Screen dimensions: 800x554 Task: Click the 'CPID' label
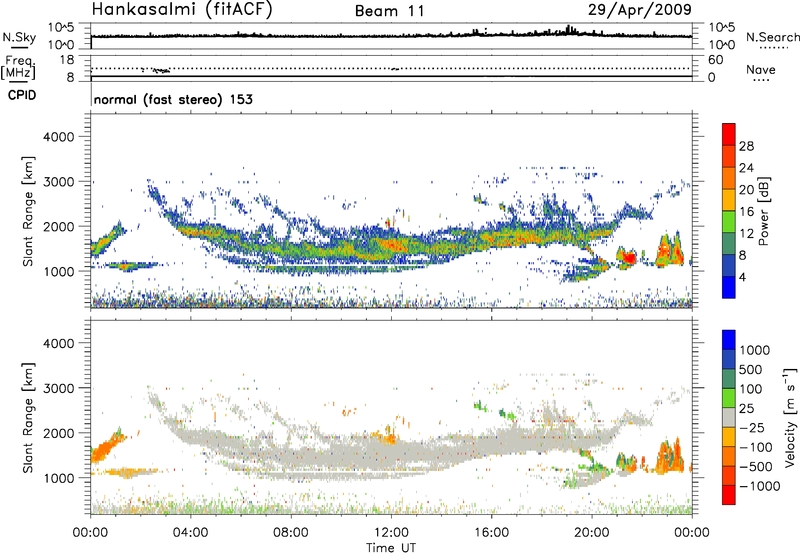pos(22,95)
